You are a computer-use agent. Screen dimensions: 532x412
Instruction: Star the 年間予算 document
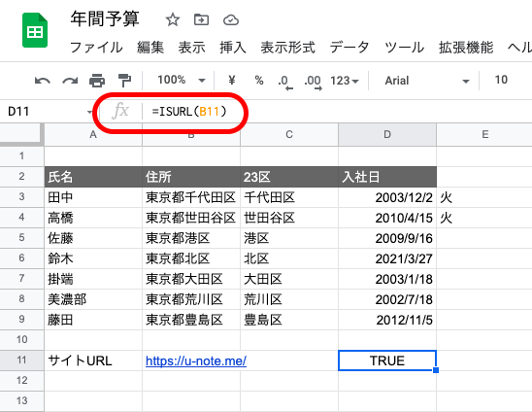pyautogui.click(x=173, y=19)
